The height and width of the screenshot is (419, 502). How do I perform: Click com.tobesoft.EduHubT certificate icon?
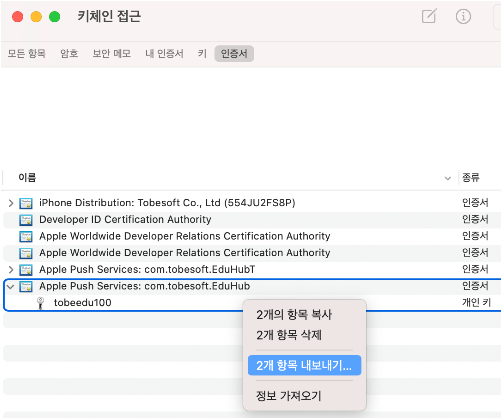pos(26,270)
